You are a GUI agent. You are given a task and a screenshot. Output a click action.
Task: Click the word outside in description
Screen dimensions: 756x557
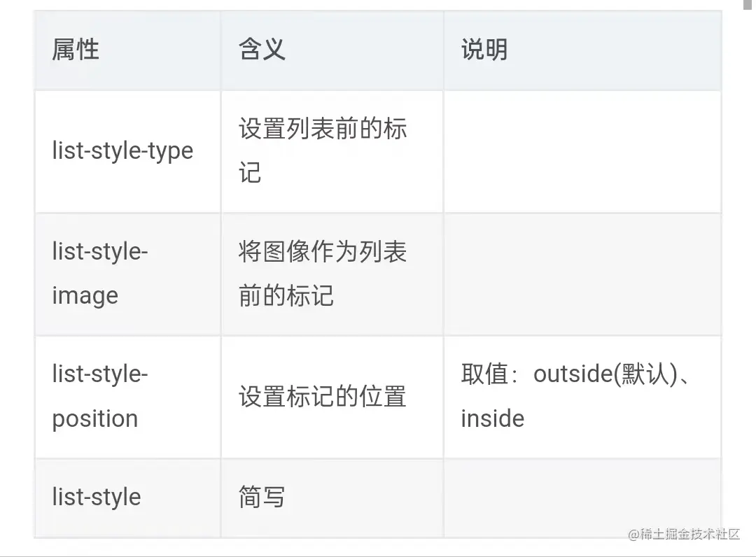pos(573,374)
